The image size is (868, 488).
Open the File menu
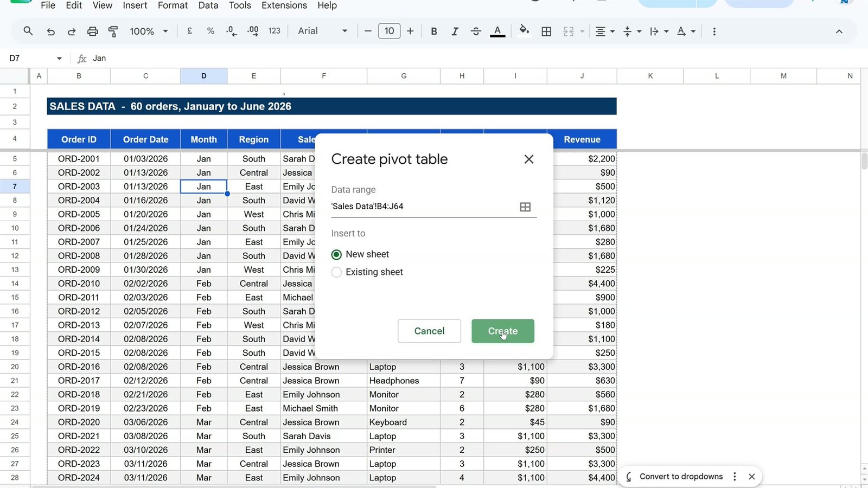pyautogui.click(x=48, y=5)
